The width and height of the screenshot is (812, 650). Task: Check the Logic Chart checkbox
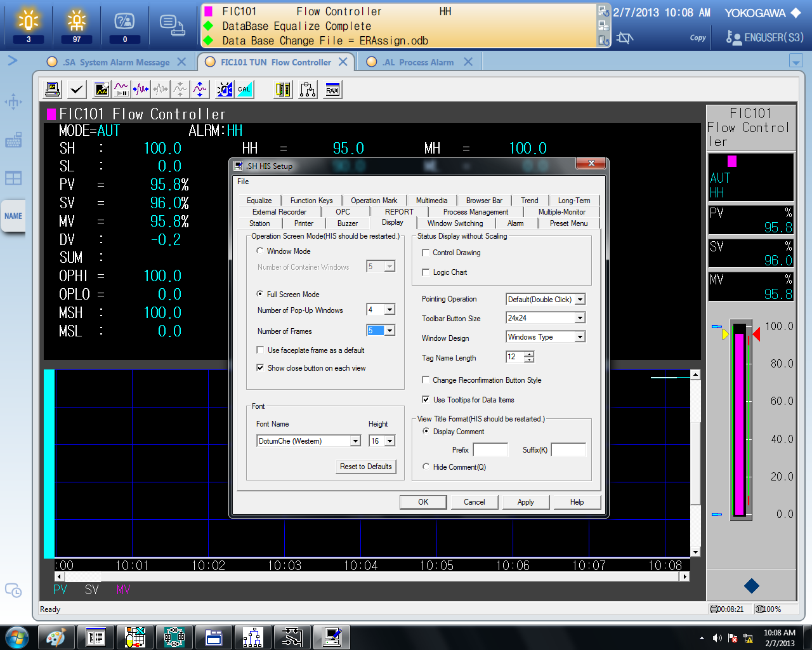coord(426,272)
